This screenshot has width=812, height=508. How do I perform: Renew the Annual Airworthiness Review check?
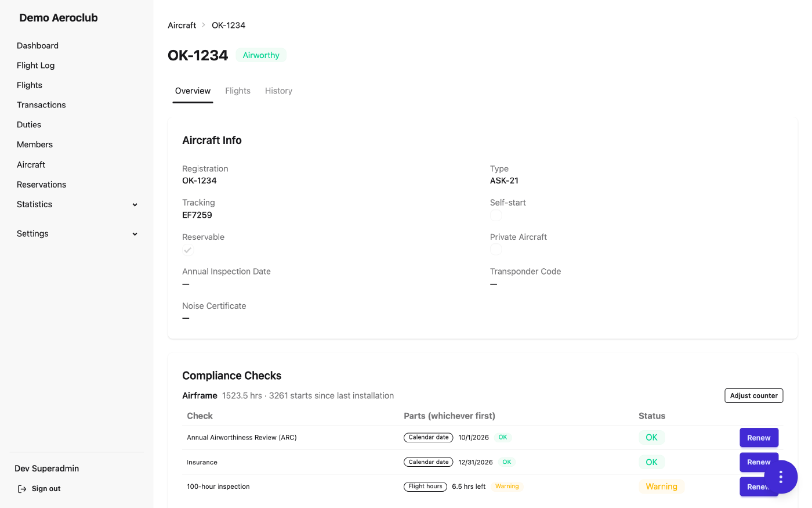(x=759, y=438)
